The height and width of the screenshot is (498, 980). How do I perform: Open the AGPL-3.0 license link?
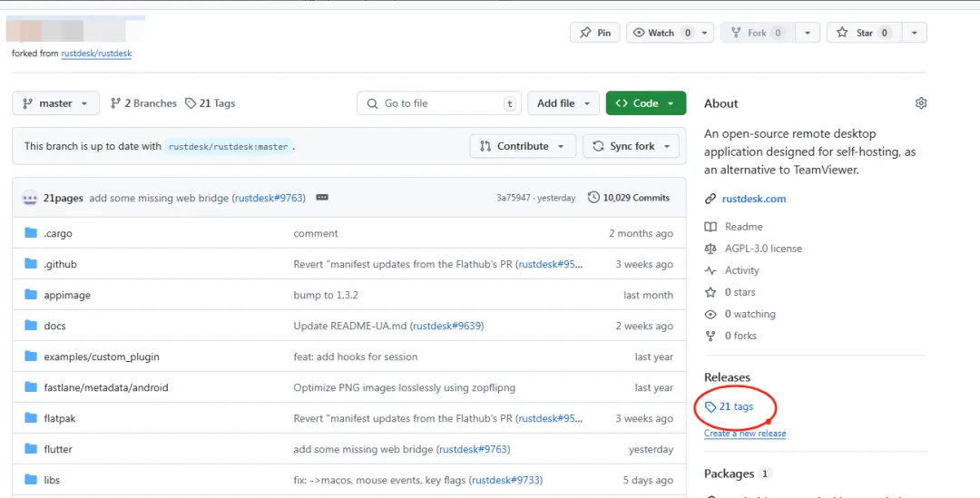pyautogui.click(x=763, y=248)
